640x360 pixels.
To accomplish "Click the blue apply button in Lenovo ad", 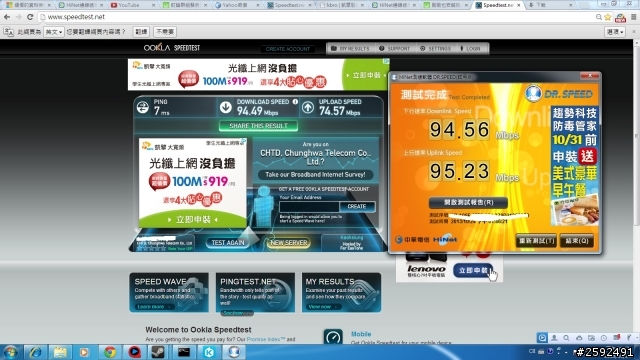I will coord(473,270).
